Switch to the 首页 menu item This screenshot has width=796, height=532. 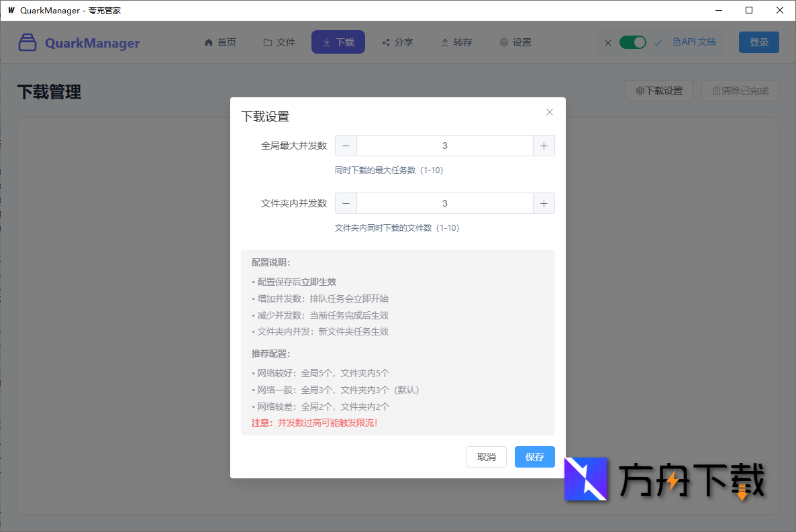pos(220,42)
